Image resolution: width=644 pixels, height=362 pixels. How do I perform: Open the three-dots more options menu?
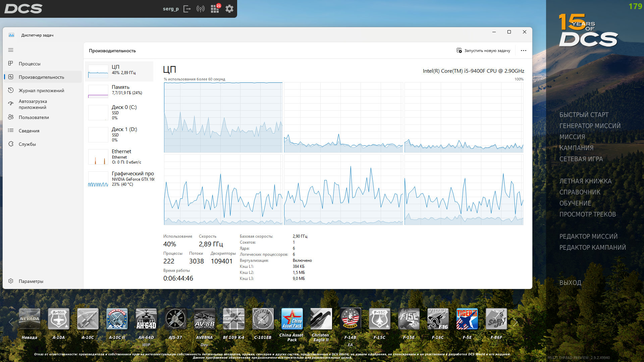click(524, 51)
